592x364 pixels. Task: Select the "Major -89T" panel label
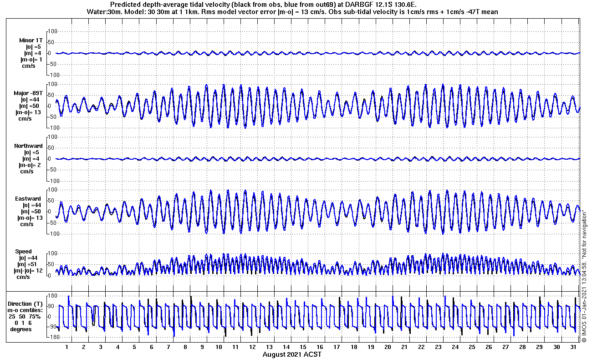tap(28, 93)
